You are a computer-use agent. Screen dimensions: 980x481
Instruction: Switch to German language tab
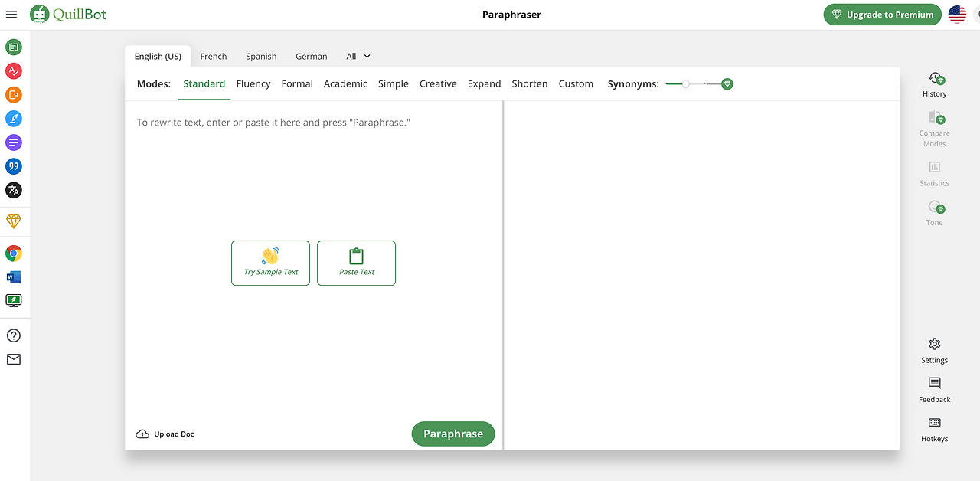[x=312, y=56]
